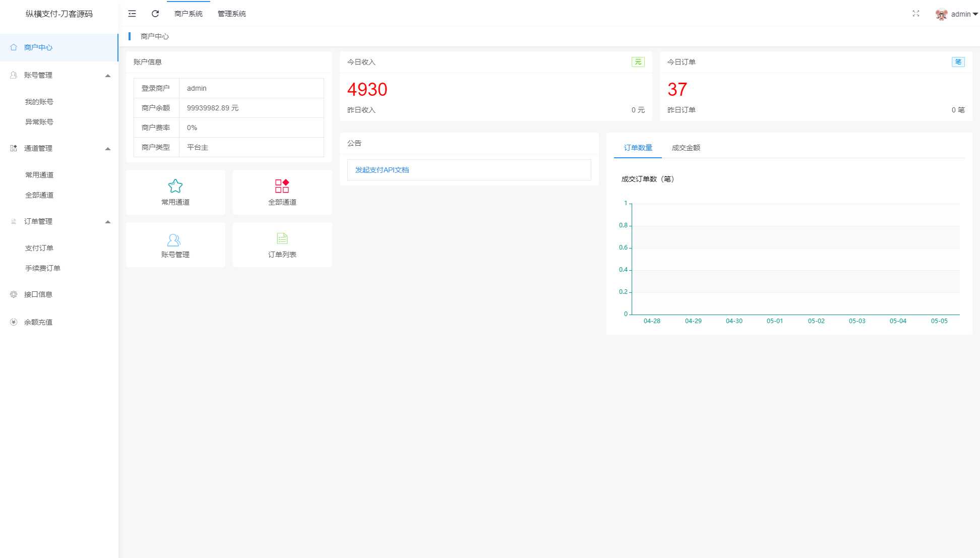980x558 pixels.
Task: Go to 余额充值 in the sidebar
Action: click(x=38, y=322)
